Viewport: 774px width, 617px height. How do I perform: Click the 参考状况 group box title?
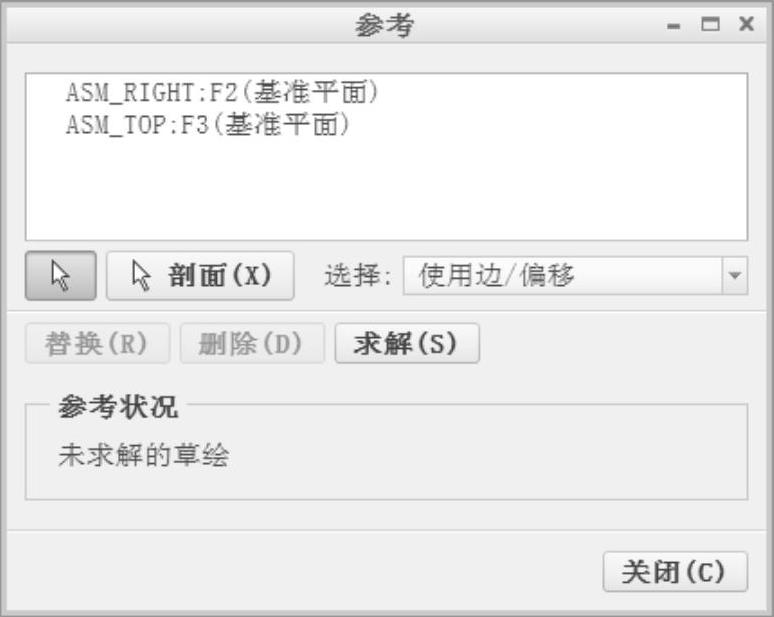(118, 407)
